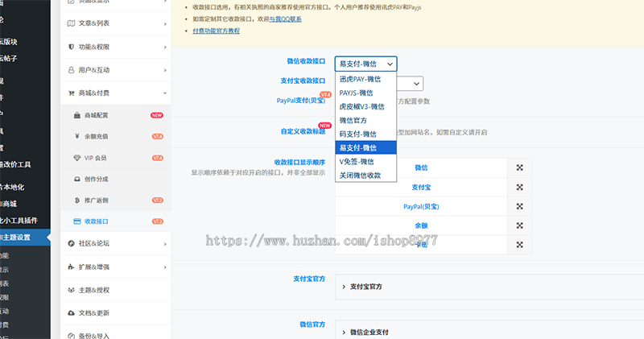The width and height of the screenshot is (644, 339).
Task: Select the 迅虎PAY-微信 option
Action: click(x=366, y=79)
